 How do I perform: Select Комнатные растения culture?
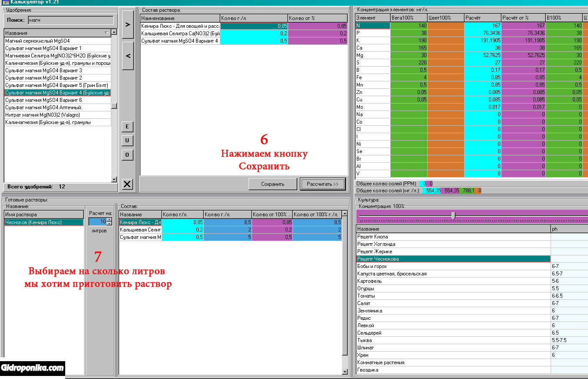point(453,362)
